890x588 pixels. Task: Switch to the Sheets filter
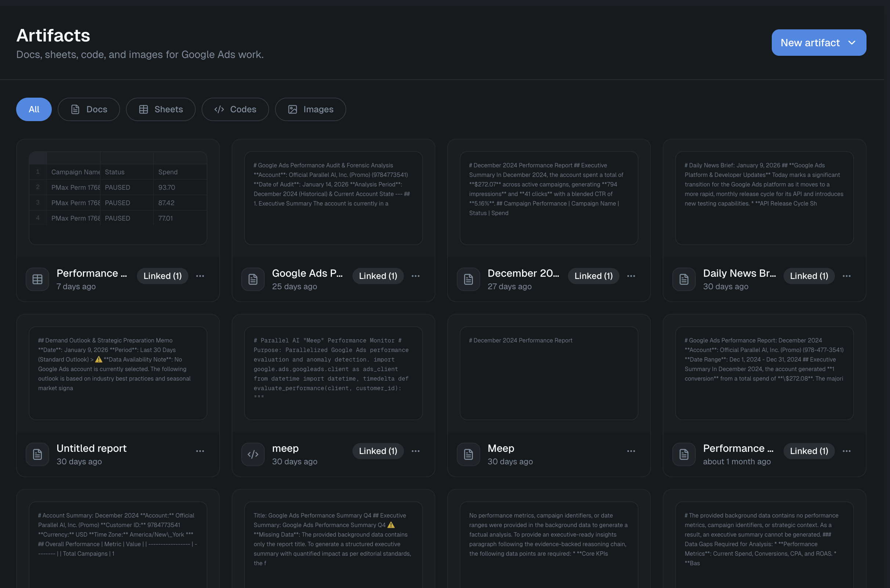160,109
